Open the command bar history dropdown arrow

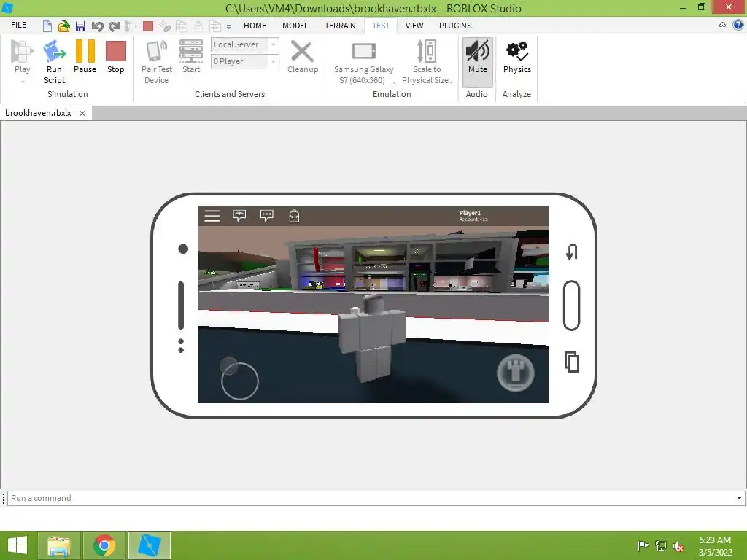pos(740,499)
